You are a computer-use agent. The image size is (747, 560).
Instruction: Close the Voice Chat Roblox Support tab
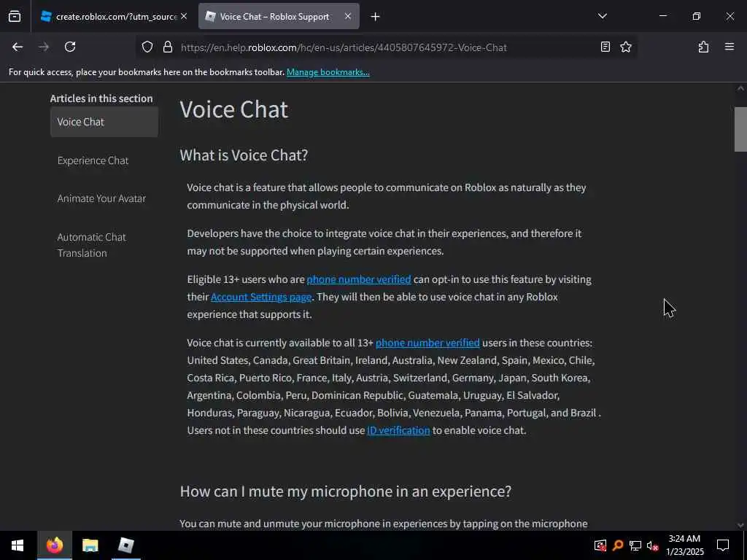(348, 16)
